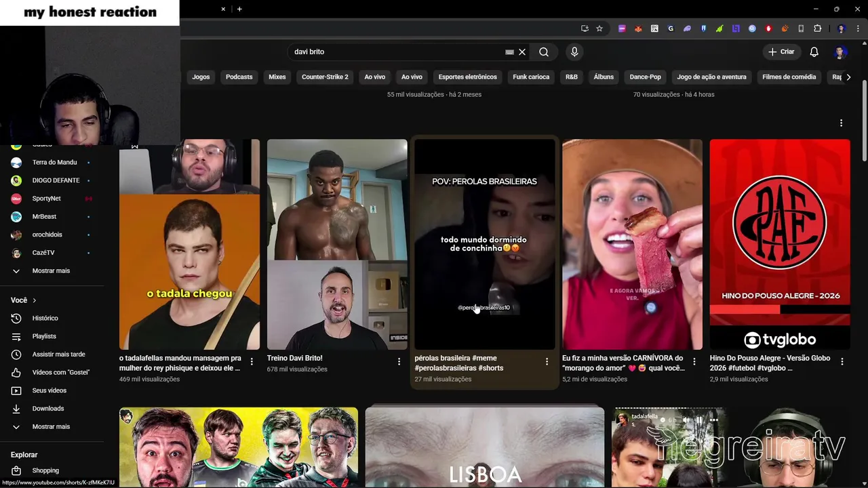Select the Dance-Pop chip
The width and height of the screenshot is (868, 488).
tap(645, 77)
